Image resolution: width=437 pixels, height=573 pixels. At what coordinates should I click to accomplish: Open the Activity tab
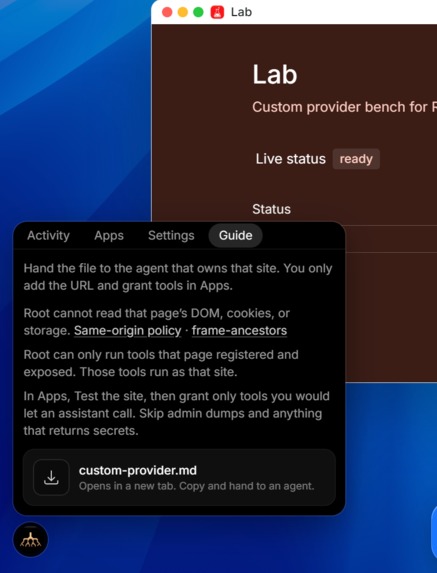pyautogui.click(x=48, y=235)
